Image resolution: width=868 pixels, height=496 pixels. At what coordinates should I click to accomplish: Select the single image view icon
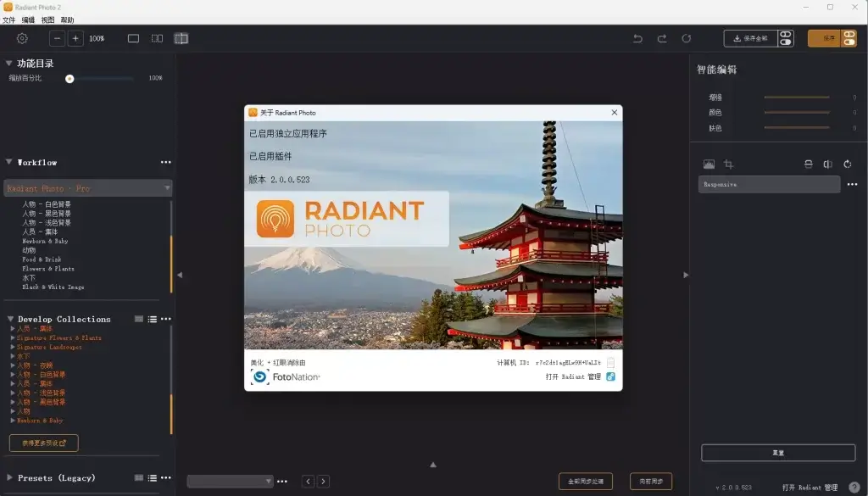point(133,38)
